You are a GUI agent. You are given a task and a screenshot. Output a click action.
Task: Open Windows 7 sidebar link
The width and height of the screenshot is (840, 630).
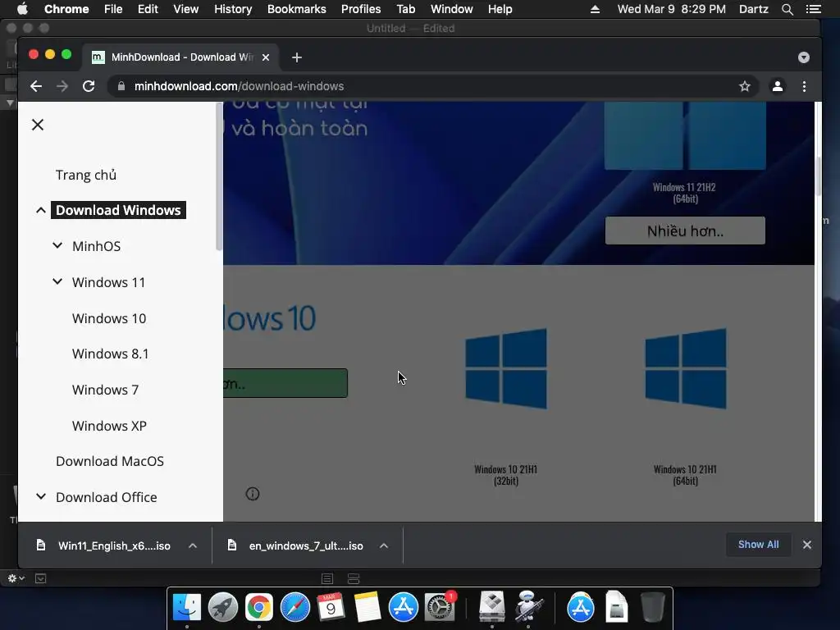106,390
